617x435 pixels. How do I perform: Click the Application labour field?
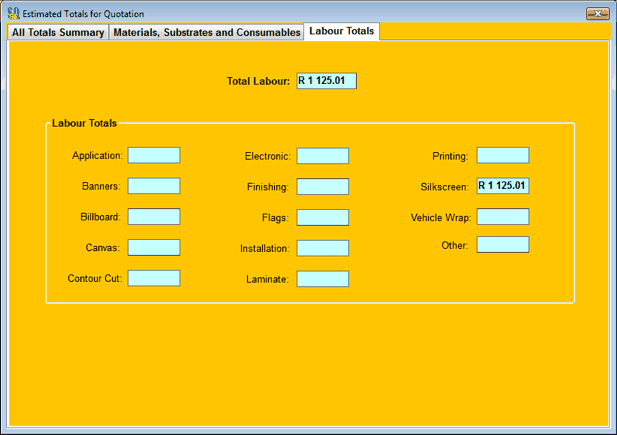pyautogui.click(x=154, y=156)
